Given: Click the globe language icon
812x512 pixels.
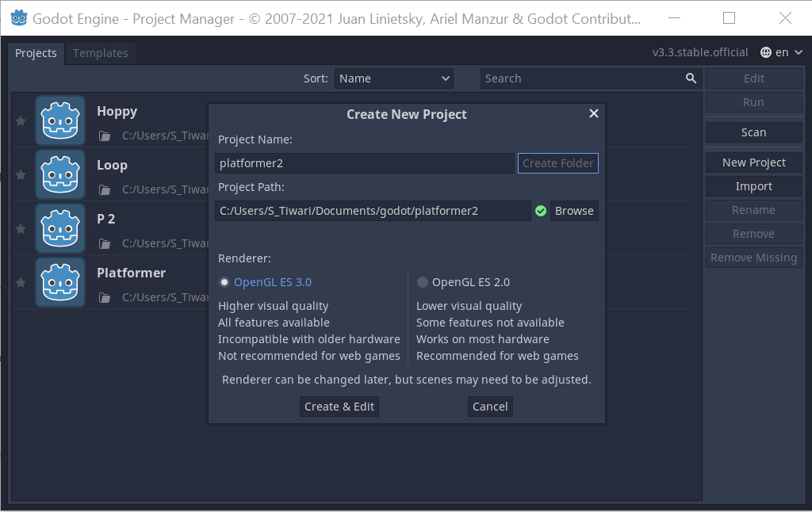Looking at the screenshot, I should [765, 52].
